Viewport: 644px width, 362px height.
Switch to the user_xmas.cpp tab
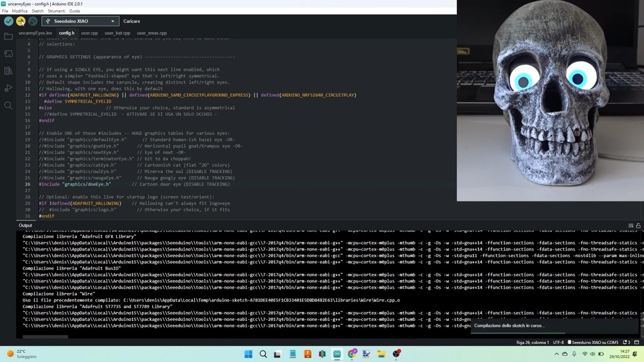click(152, 33)
